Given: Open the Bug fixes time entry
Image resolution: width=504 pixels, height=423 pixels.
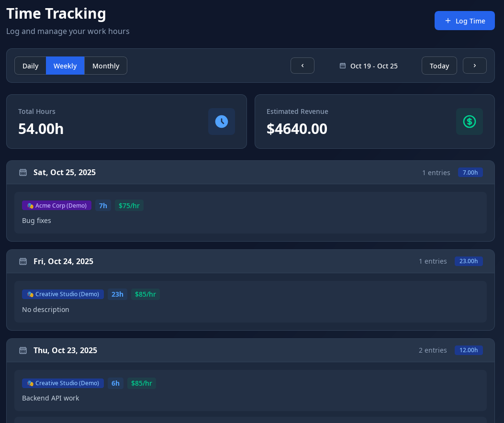Looking at the screenshot, I should coord(250,220).
